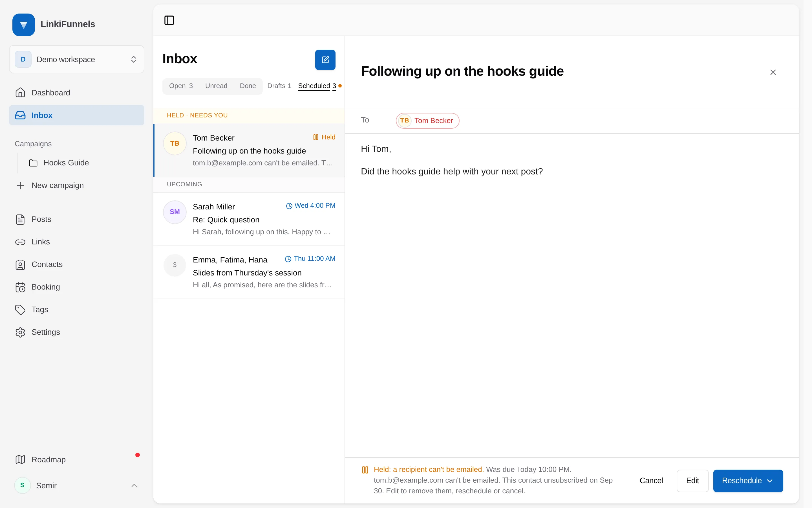Viewport: 812px width, 508px height.
Task: Switch to the Done tab
Action: [248, 86]
